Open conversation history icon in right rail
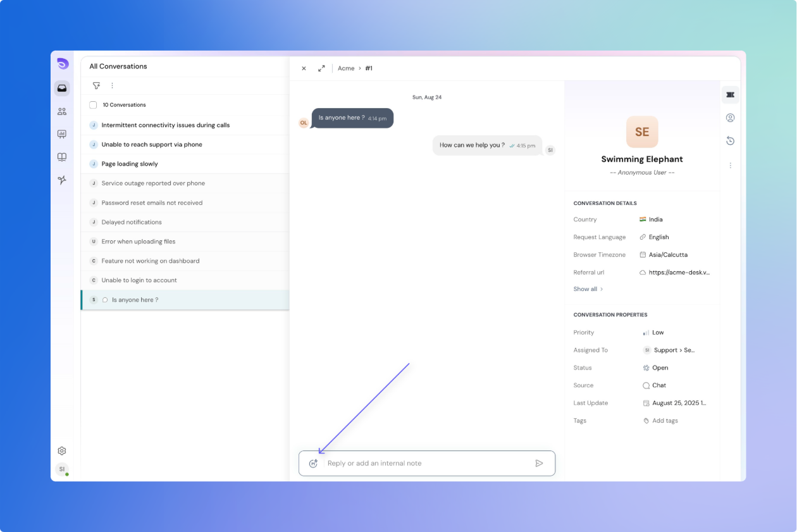Viewport: 797px width, 532px height. pos(730,141)
